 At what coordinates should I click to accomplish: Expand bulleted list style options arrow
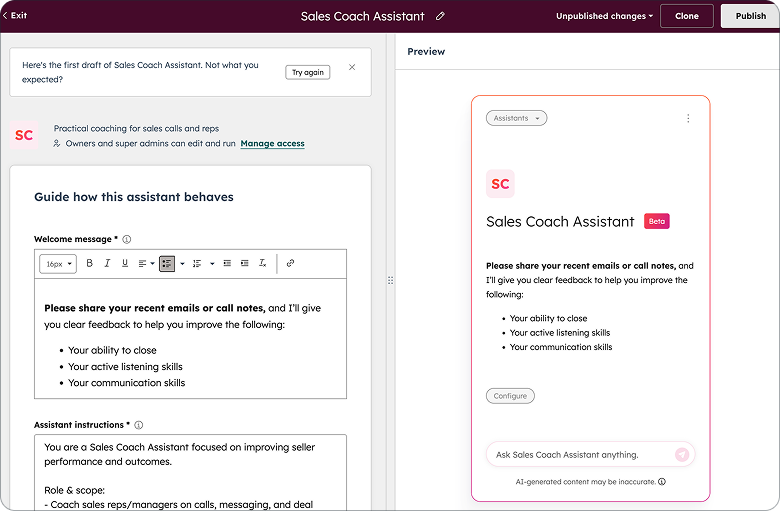pos(182,264)
